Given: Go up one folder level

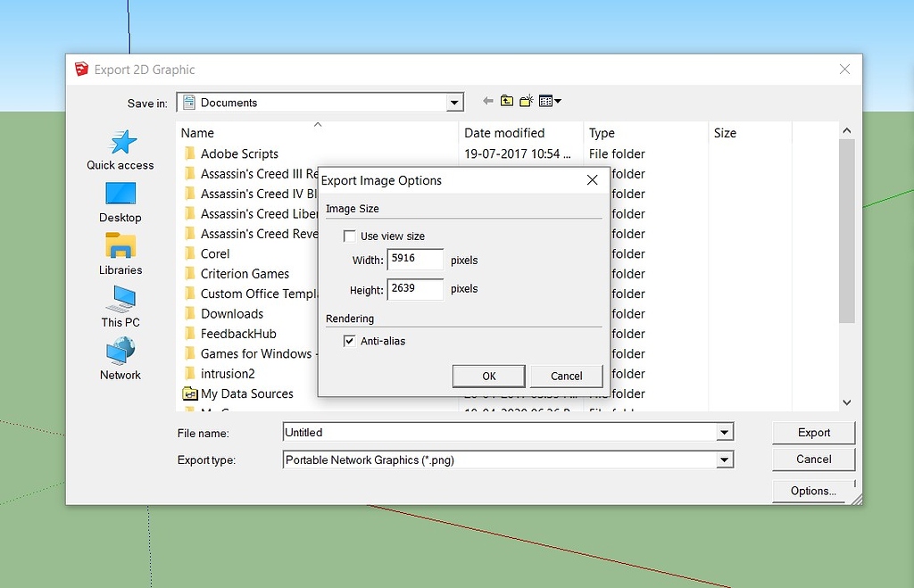Looking at the screenshot, I should tap(507, 100).
